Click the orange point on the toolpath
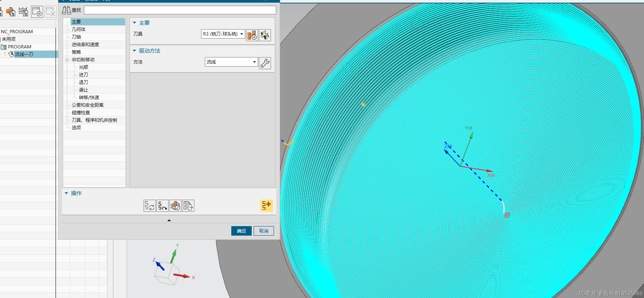Image resolution: width=644 pixels, height=298 pixels. pos(363,104)
